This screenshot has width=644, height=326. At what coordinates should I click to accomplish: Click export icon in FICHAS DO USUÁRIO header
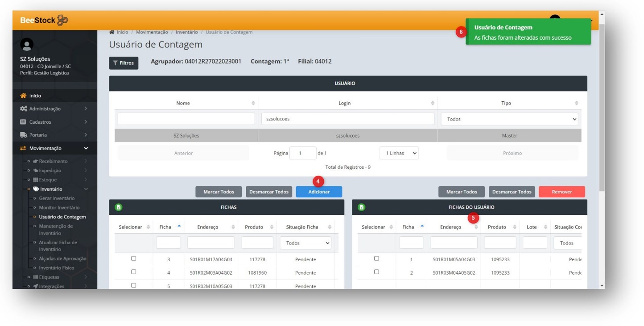coord(362,207)
